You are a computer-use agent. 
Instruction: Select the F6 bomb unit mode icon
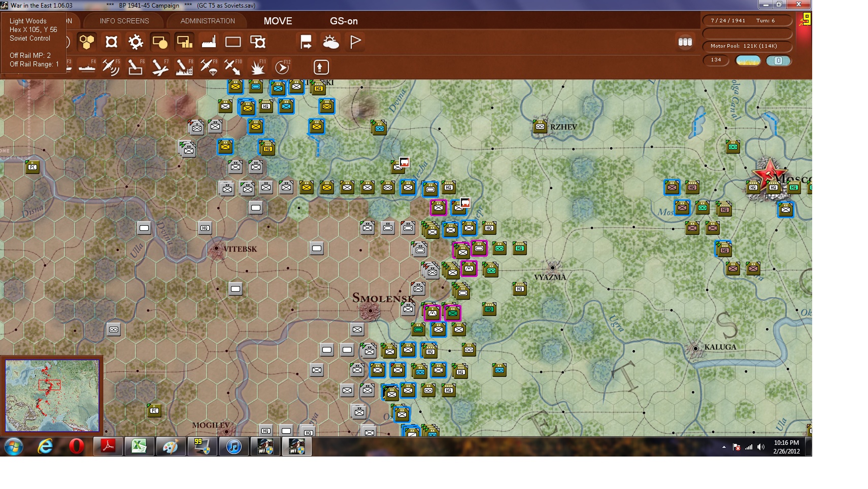136,67
